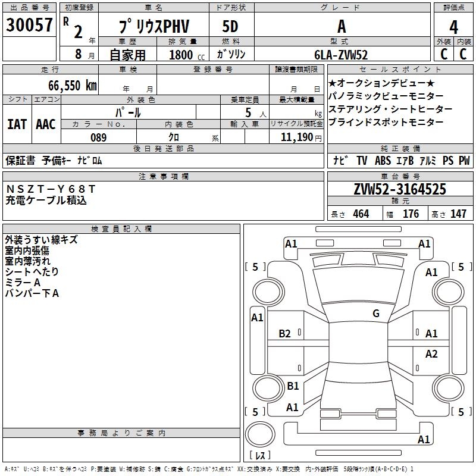This screenshot has width=476, height=476.
Task: Click the spare tire circle icon
Action: 260,434
